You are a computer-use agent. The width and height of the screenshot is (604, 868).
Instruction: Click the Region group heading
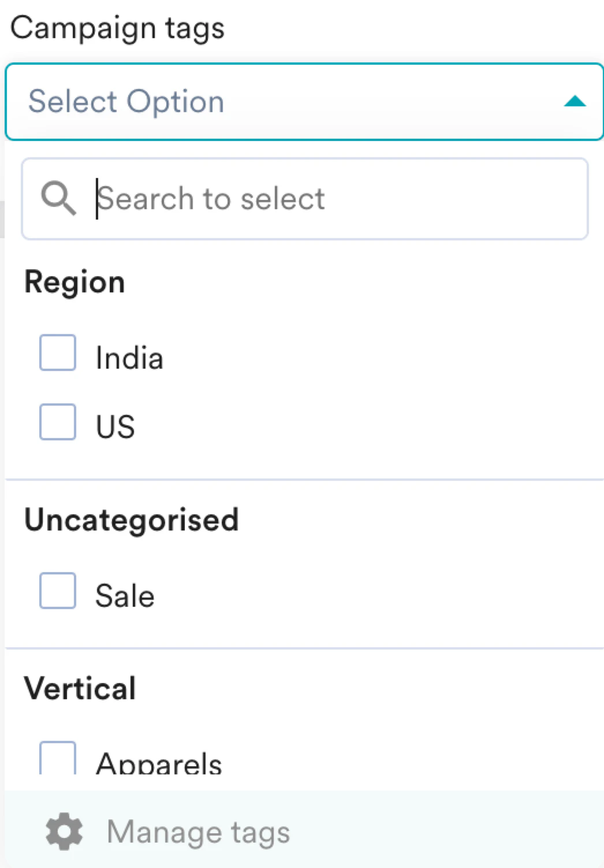(x=74, y=283)
